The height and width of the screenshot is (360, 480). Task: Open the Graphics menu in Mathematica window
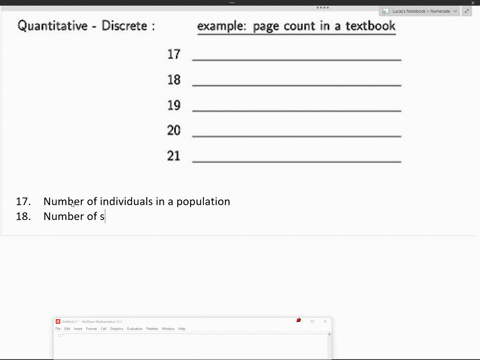pos(117,329)
